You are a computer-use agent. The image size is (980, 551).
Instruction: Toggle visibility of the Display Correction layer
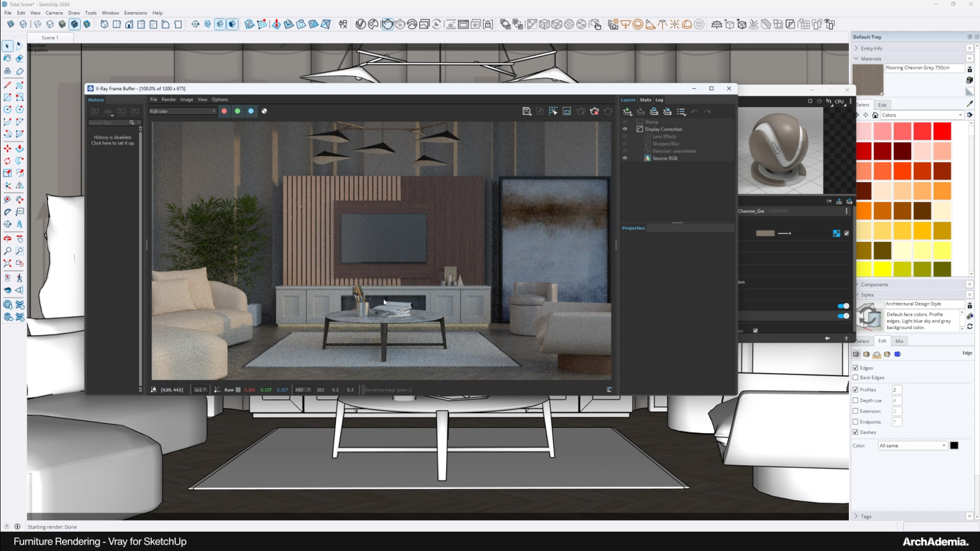pos(625,129)
